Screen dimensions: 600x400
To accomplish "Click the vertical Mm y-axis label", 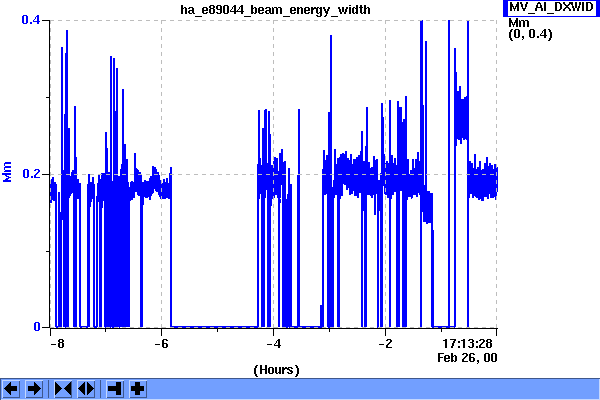I will (x=8, y=172).
